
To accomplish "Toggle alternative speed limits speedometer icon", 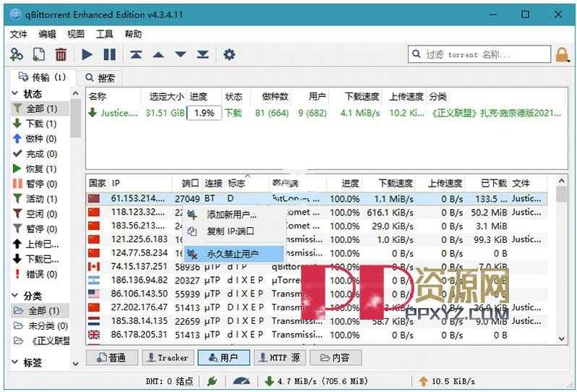I will (242, 381).
